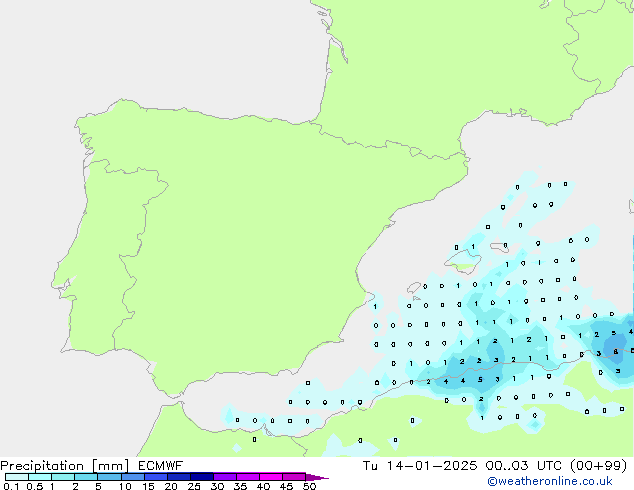Open the weatheronline.co.uk copyright link
The width and height of the screenshot is (634, 490).
[550, 481]
